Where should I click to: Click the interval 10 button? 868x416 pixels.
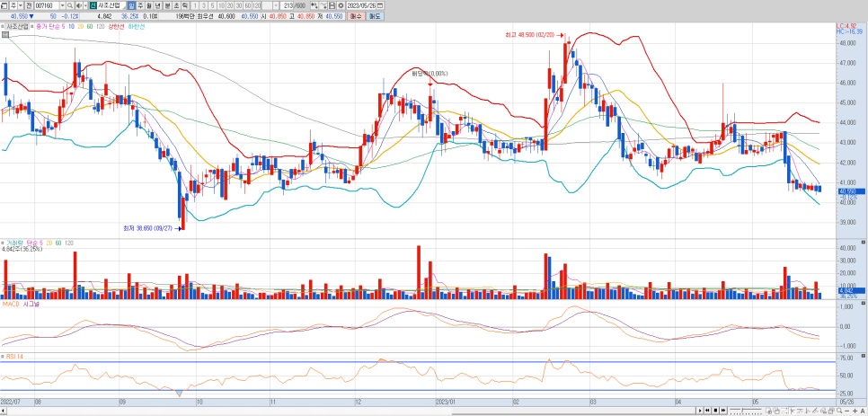pyautogui.click(x=221, y=5)
